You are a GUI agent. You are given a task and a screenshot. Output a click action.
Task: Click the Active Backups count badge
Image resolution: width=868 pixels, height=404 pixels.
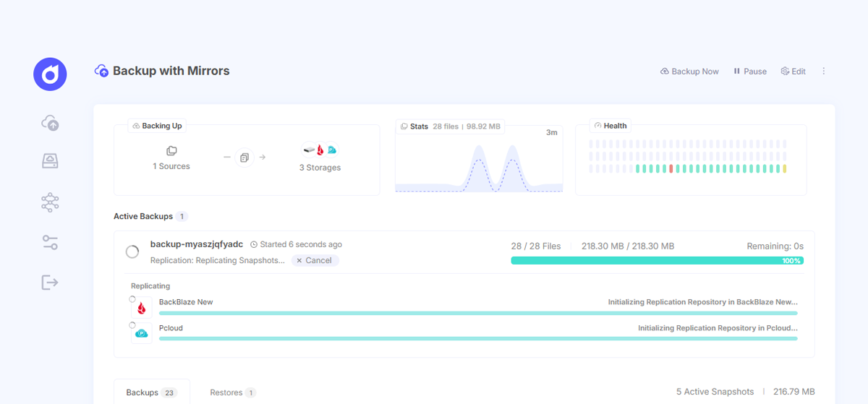pos(182,216)
